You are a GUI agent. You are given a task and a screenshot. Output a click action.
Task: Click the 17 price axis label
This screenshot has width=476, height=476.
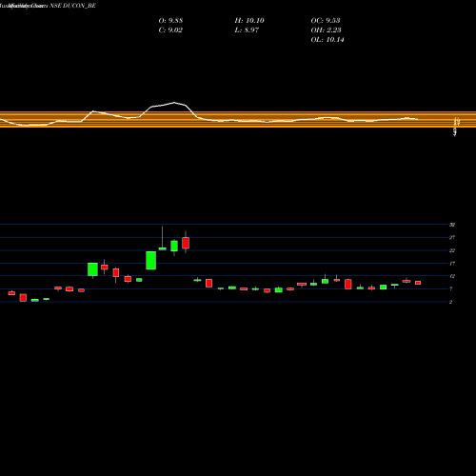pos(452,264)
